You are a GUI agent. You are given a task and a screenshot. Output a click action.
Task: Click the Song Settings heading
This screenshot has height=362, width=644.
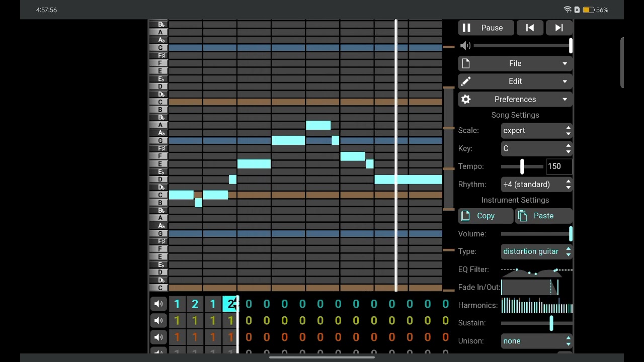click(x=515, y=115)
